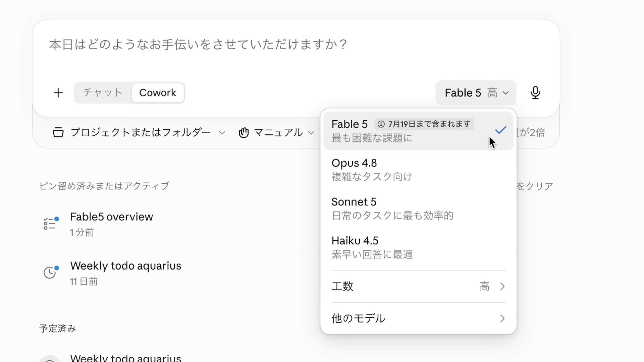Click the 素早い回答に最適 description
The image size is (644, 362).
tap(372, 254)
